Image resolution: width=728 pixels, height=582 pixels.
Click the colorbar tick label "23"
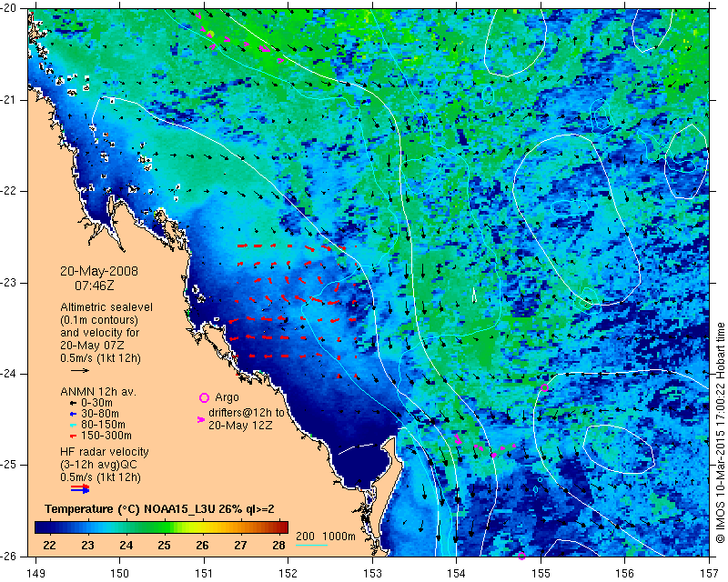click(x=87, y=545)
